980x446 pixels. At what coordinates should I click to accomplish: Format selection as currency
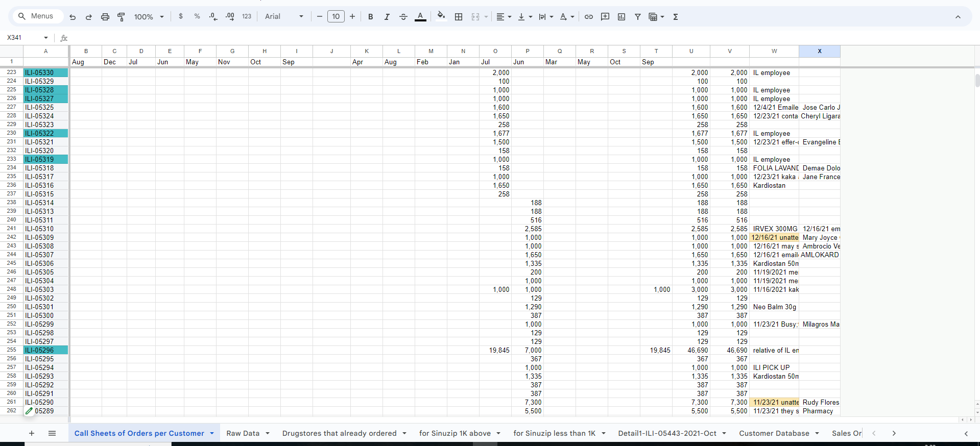coord(181,17)
